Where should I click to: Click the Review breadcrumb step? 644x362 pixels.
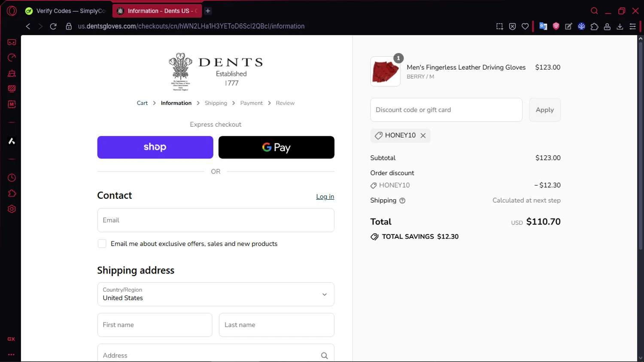[285, 103]
